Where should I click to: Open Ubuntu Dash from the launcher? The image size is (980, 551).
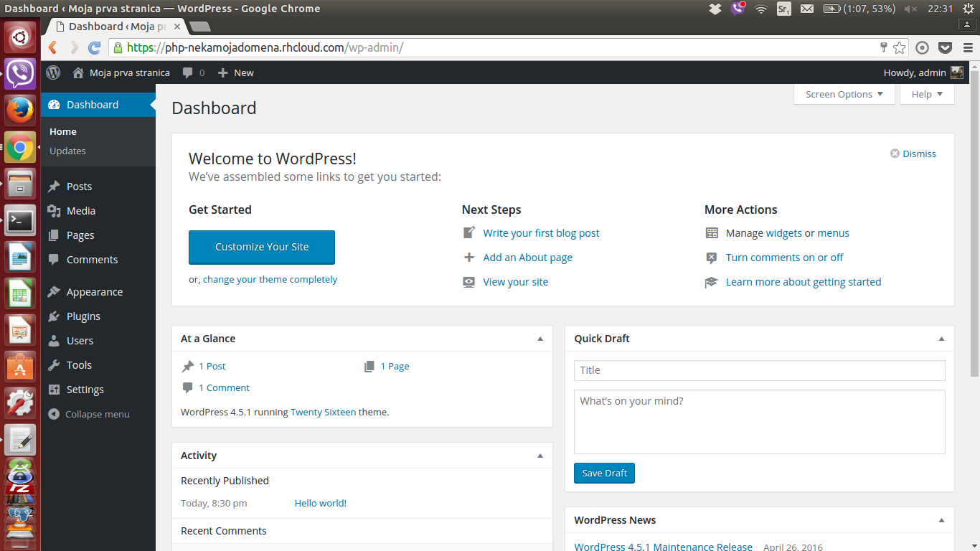pos(20,37)
